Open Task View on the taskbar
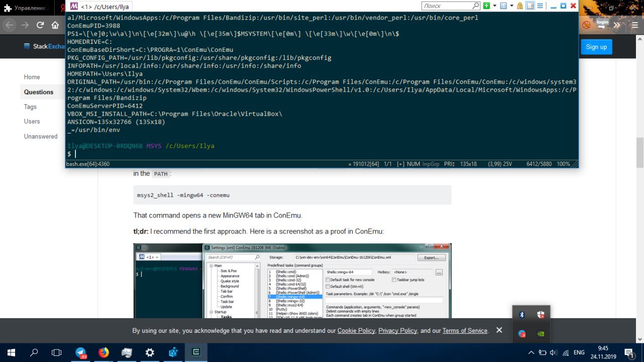 [57, 352]
